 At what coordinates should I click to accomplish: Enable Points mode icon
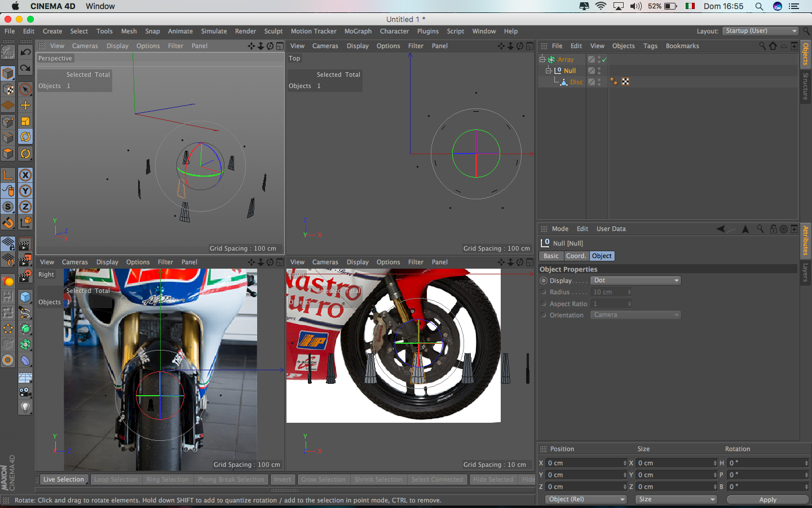[8, 121]
